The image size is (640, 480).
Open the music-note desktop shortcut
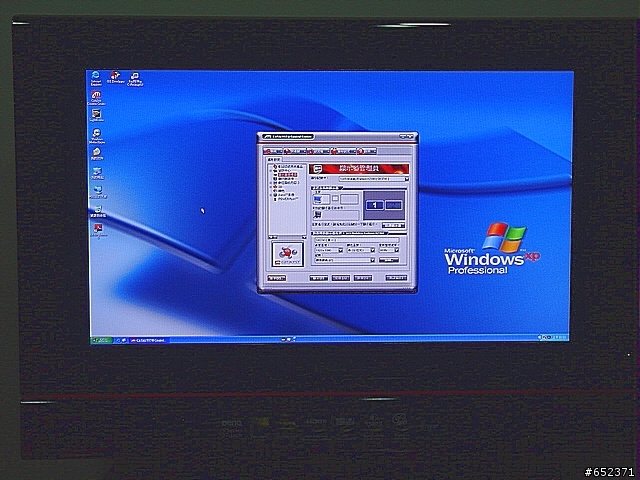coord(135,78)
